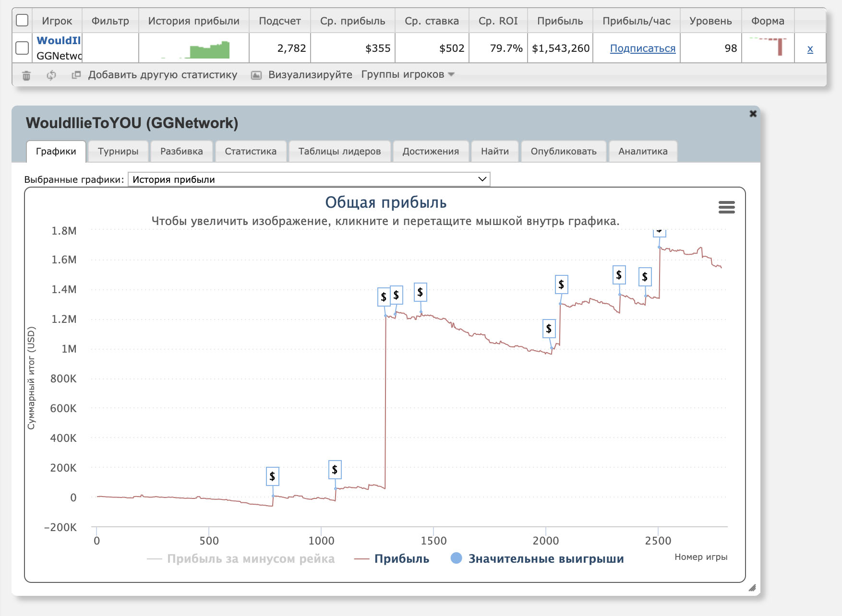Open the Статистика tab
842x616 pixels.
coord(251,151)
